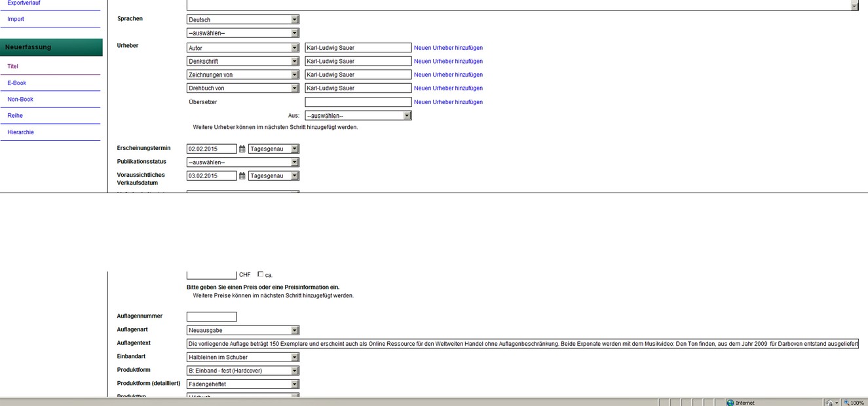Click 'Neuen Urheber hinzufügen' beside Übersetzer
Screen dimensions: 868x406
click(448, 102)
